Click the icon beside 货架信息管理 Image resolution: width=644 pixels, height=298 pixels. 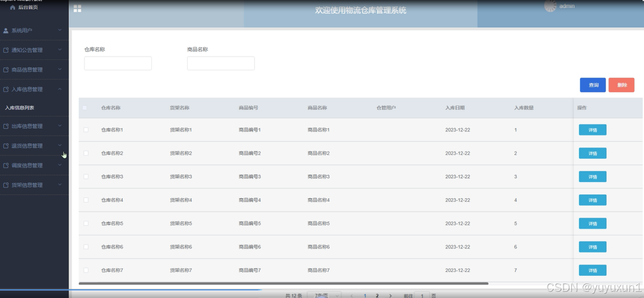[x=5, y=184]
